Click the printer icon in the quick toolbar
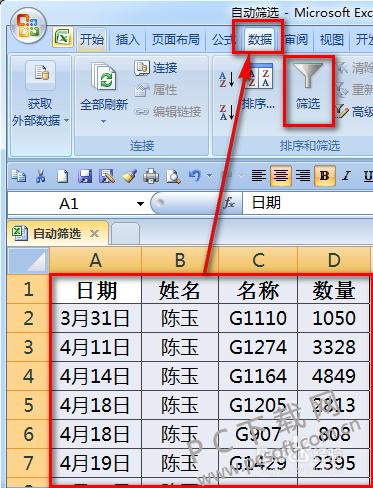 pyautogui.click(x=151, y=176)
